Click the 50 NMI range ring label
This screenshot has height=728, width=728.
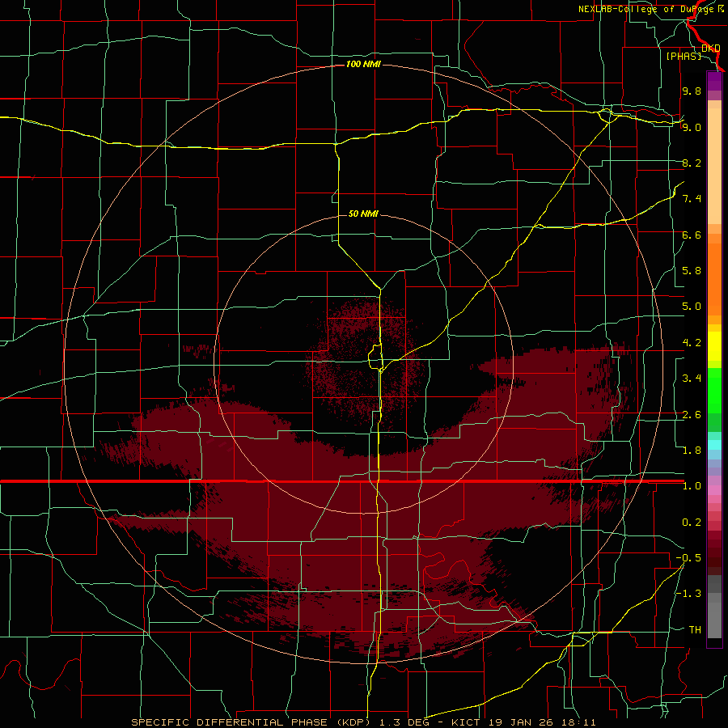pos(363,214)
